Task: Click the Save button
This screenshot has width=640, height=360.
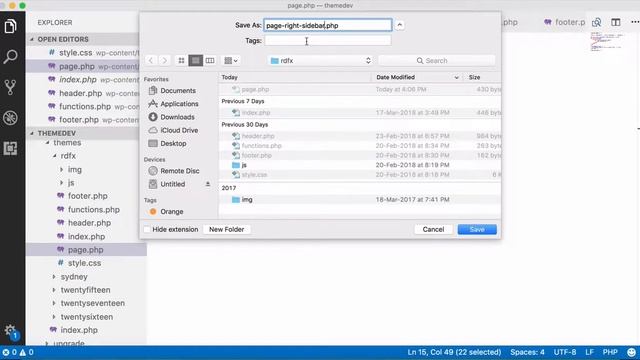Action: coord(477,229)
